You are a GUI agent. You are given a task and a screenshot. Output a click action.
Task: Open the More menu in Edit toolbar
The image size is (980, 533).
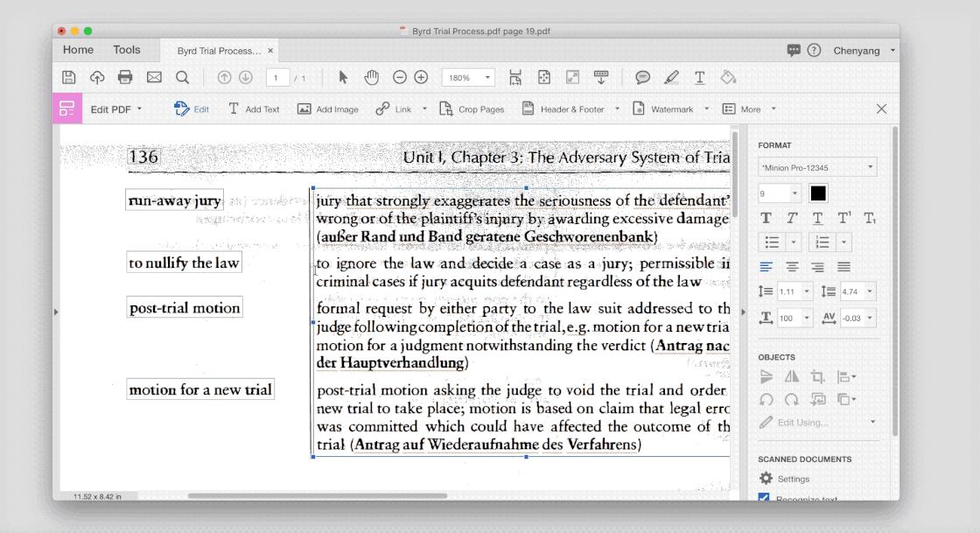coord(749,109)
